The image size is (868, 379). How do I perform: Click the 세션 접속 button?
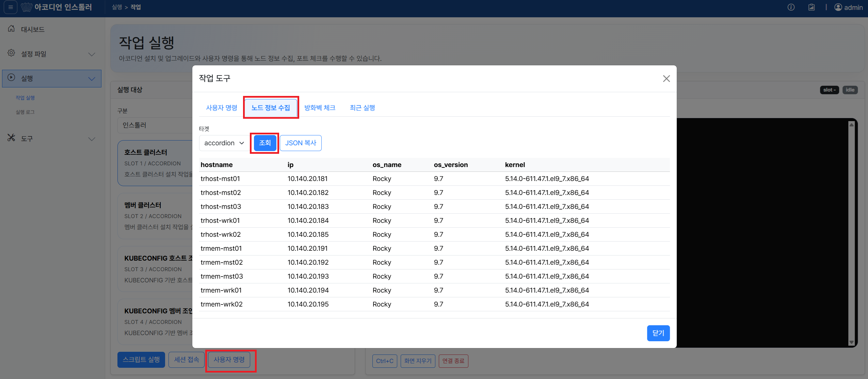[x=187, y=360]
